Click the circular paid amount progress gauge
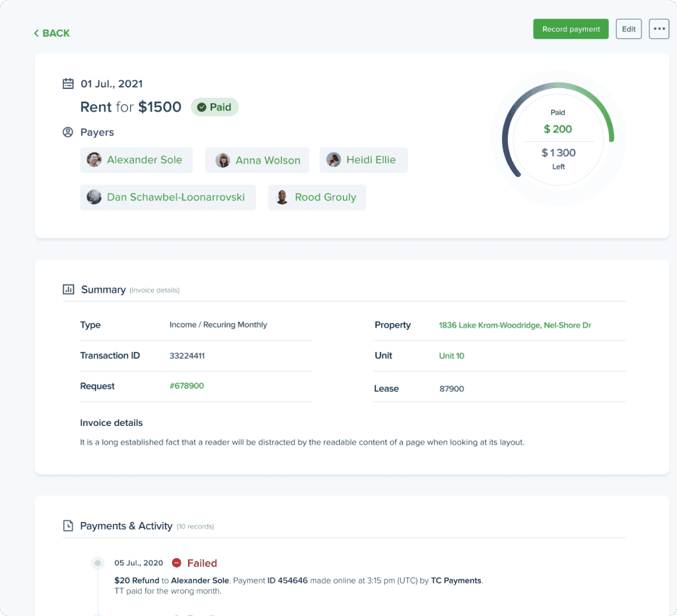Viewport: 677px width, 616px height. pos(558,138)
